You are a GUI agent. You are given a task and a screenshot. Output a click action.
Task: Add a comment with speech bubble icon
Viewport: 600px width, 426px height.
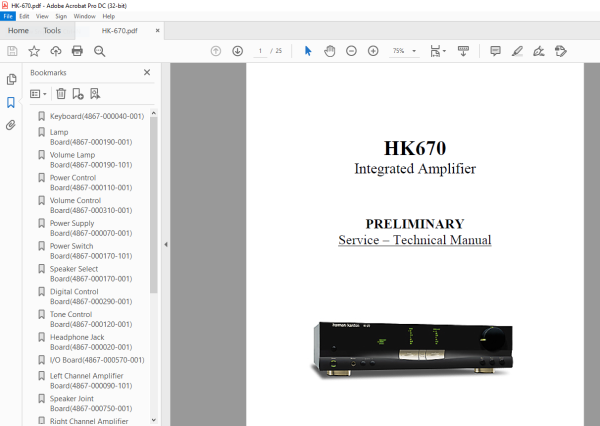[496, 51]
